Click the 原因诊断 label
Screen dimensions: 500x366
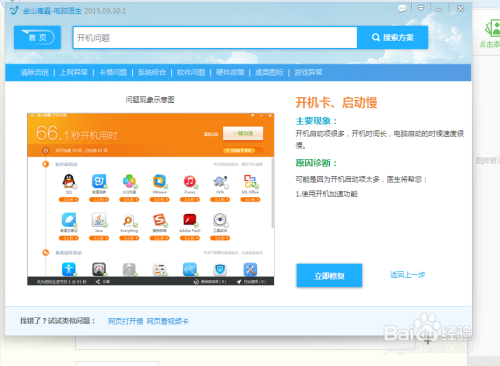(x=316, y=163)
